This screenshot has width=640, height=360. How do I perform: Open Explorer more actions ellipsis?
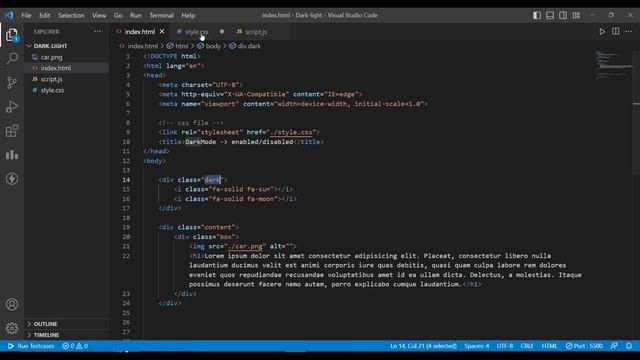(x=97, y=31)
